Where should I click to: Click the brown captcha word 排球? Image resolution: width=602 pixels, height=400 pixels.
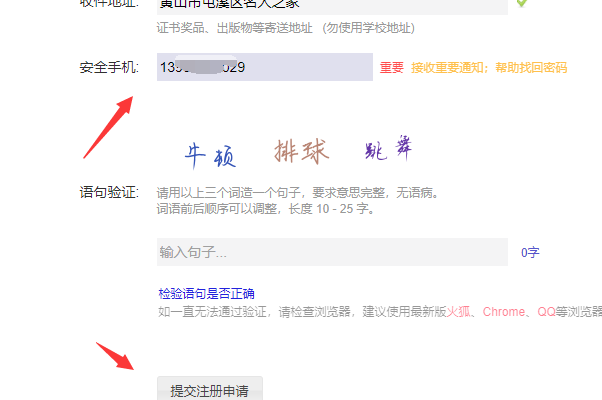tap(302, 151)
